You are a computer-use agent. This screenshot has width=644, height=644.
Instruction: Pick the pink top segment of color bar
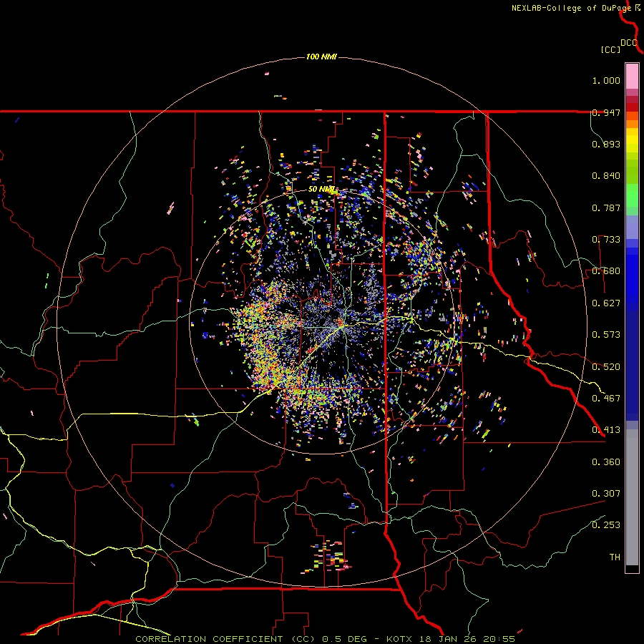pyautogui.click(x=632, y=77)
